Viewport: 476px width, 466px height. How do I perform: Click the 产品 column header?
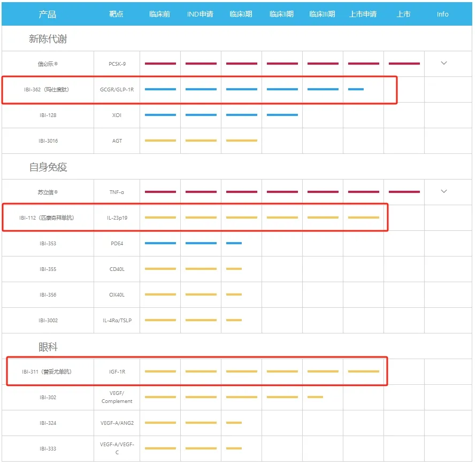[48, 14]
